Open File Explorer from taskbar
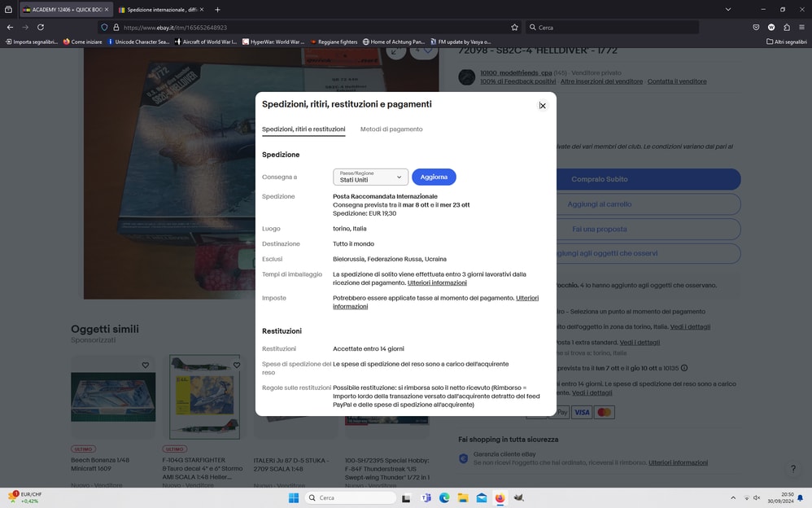812x508 pixels. pos(463,497)
